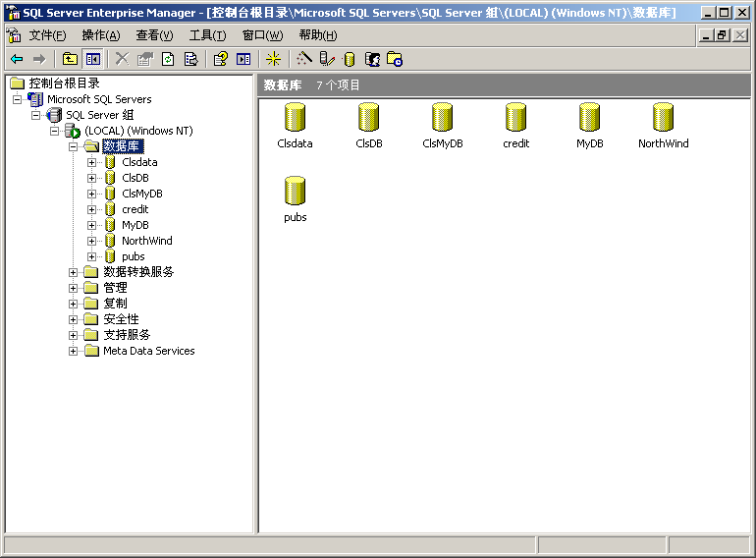Select SQL Server 组 label in tree

[100, 115]
